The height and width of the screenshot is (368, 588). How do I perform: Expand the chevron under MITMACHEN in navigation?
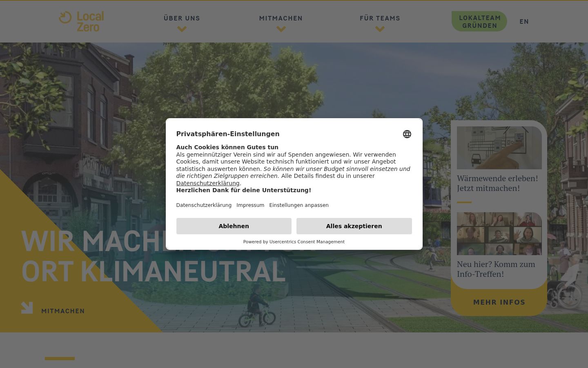(x=281, y=29)
